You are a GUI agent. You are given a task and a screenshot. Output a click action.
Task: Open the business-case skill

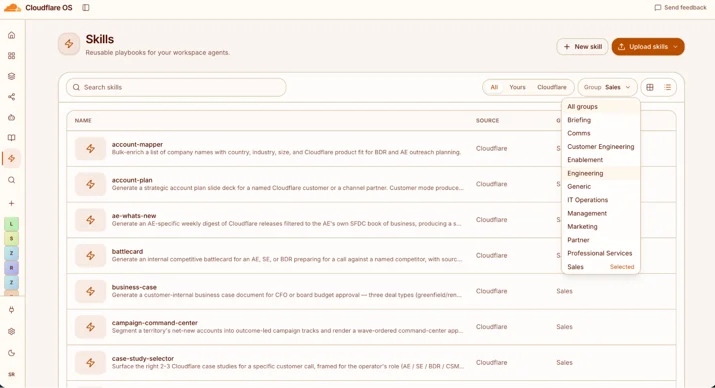pyautogui.click(x=134, y=287)
